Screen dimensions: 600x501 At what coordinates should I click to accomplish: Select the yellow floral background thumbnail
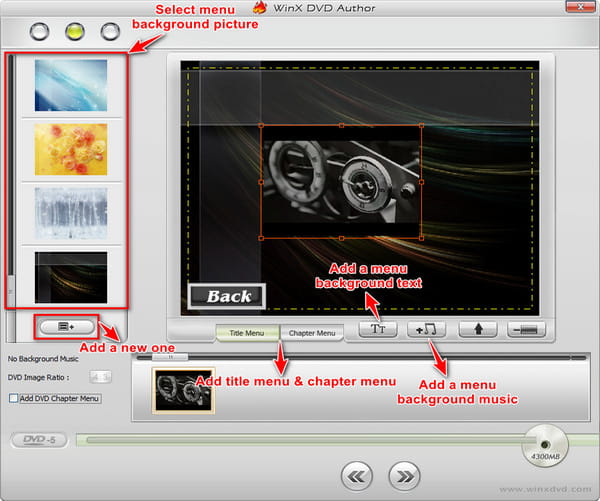(71, 149)
